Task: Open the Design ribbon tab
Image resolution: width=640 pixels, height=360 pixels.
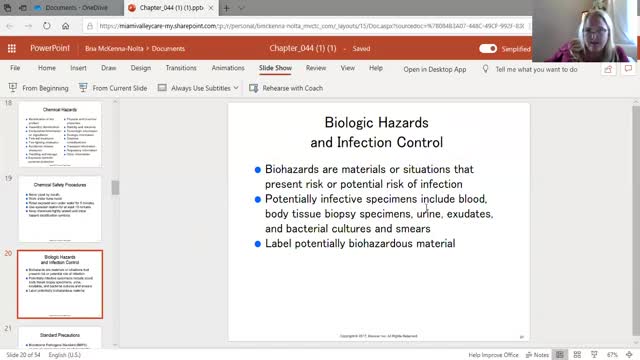Action: click(141, 68)
